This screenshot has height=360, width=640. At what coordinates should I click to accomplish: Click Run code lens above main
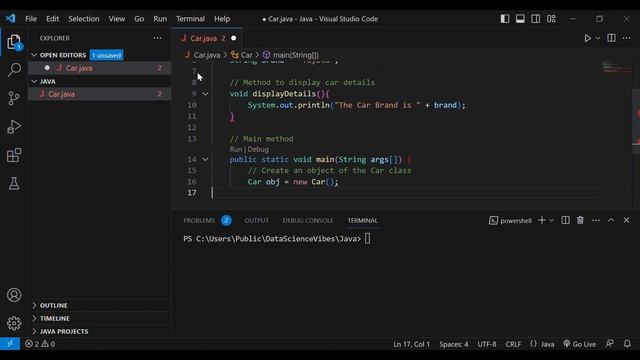[236, 149]
